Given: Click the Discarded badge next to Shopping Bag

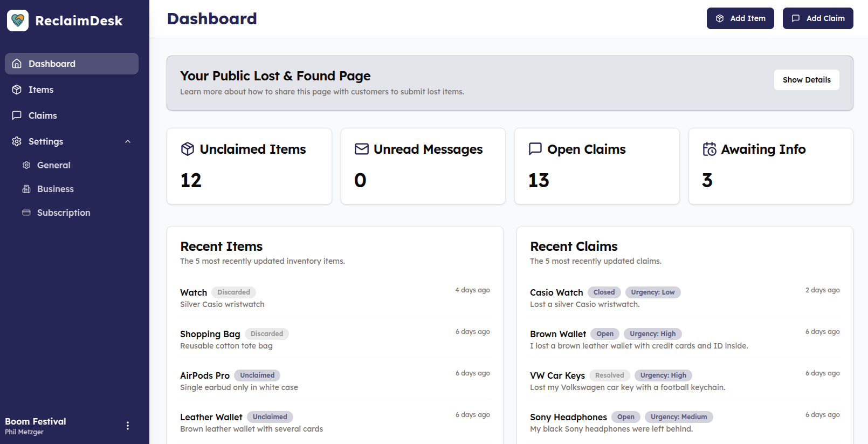Looking at the screenshot, I should point(267,334).
